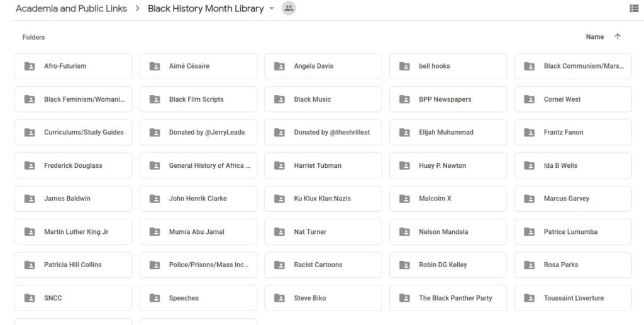644x325 pixels.
Task: Open the Name sort options
Action: (x=595, y=37)
